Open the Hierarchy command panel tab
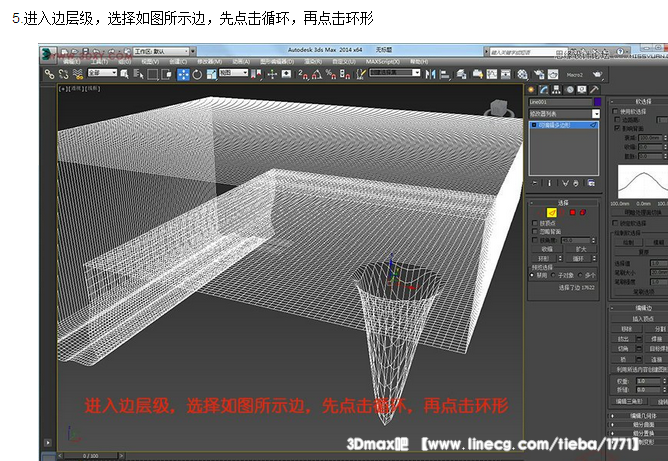The image size is (668, 461). [x=556, y=89]
